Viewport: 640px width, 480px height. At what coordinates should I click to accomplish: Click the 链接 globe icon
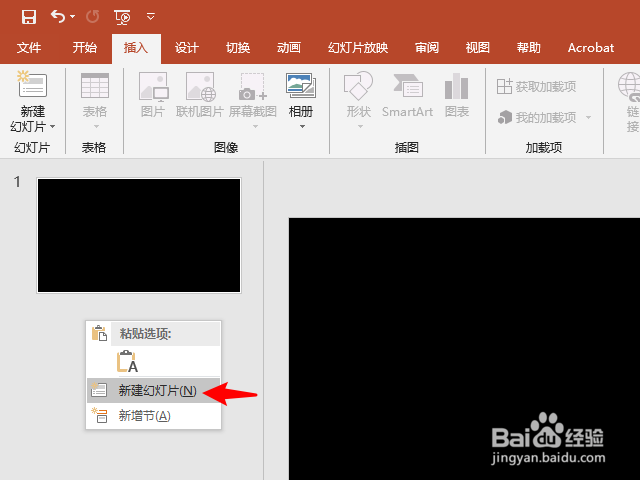pyautogui.click(x=629, y=87)
